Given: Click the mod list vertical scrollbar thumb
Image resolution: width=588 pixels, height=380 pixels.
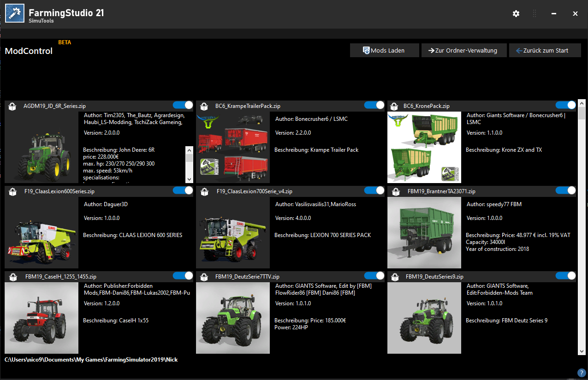Looking at the screenshot, I should pos(582,113).
